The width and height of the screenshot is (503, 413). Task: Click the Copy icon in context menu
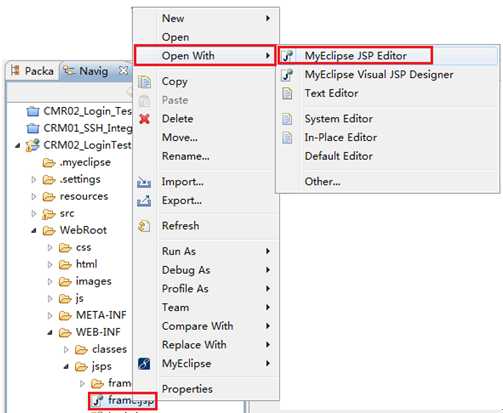click(x=144, y=82)
